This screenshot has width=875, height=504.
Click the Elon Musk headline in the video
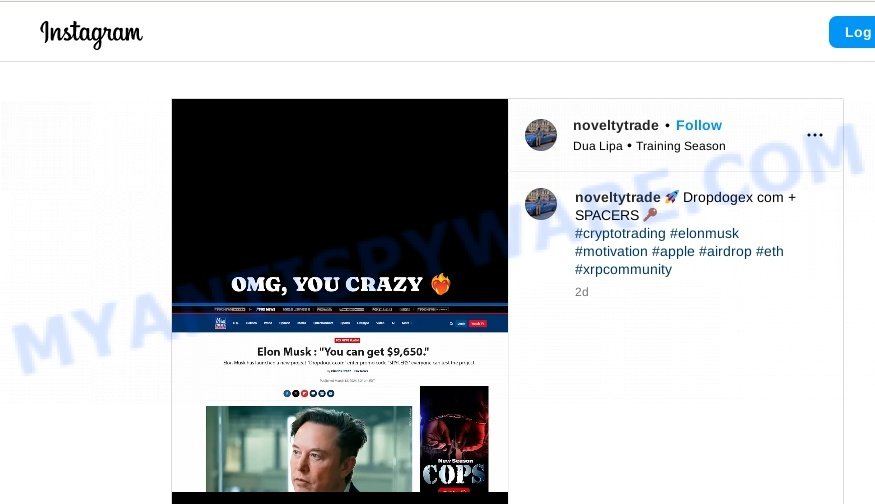click(343, 352)
